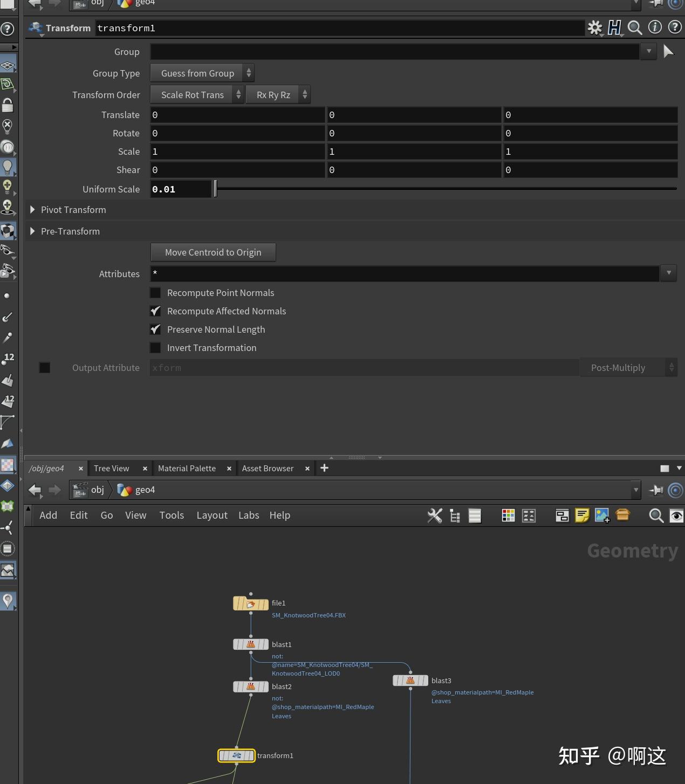This screenshot has height=784, width=685.
Task: Expand Pre-Transform section
Action: pyautogui.click(x=32, y=231)
